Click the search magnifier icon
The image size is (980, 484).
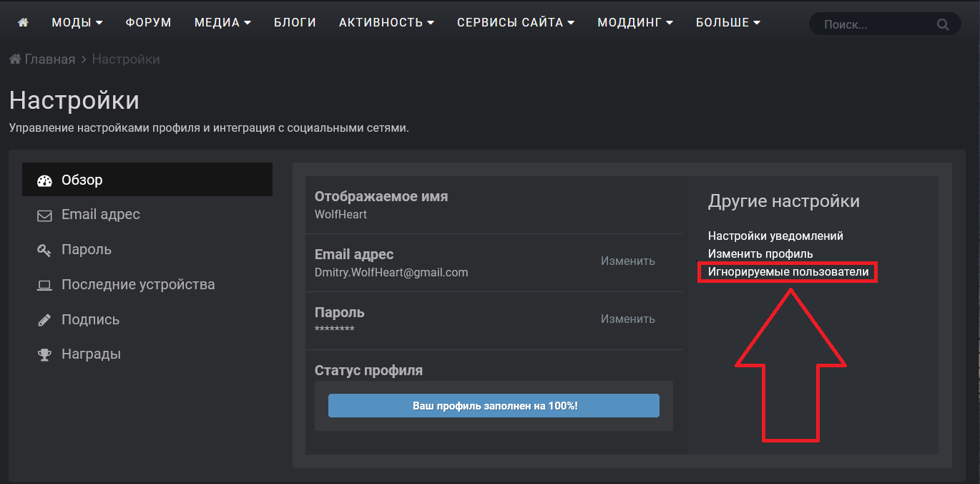point(943,24)
